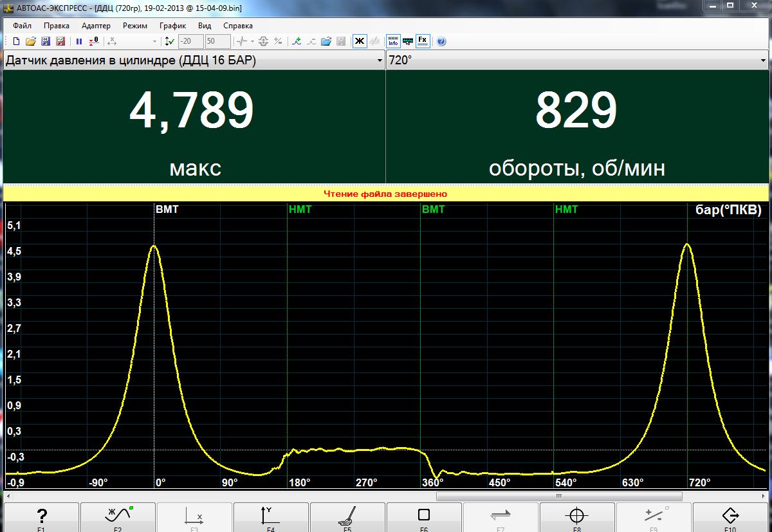Expand the 720° mode dropdown
Image resolution: width=772 pixels, height=532 pixels.
point(763,61)
